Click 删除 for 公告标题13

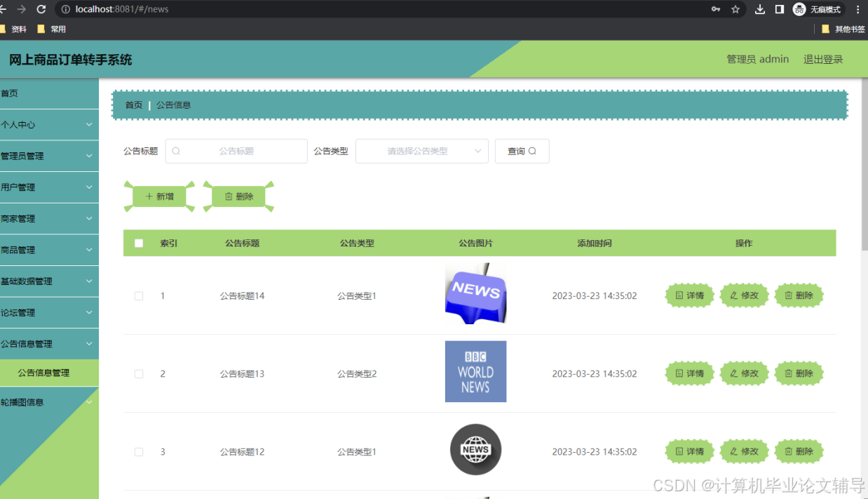click(799, 373)
